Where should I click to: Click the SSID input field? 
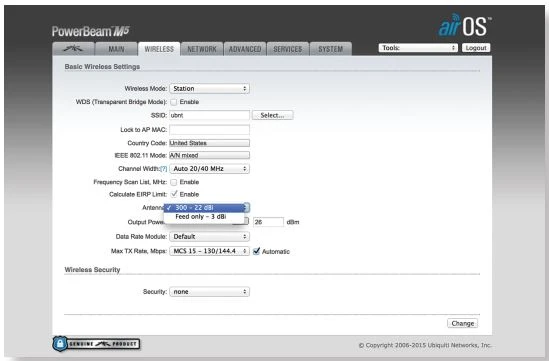(x=209, y=115)
